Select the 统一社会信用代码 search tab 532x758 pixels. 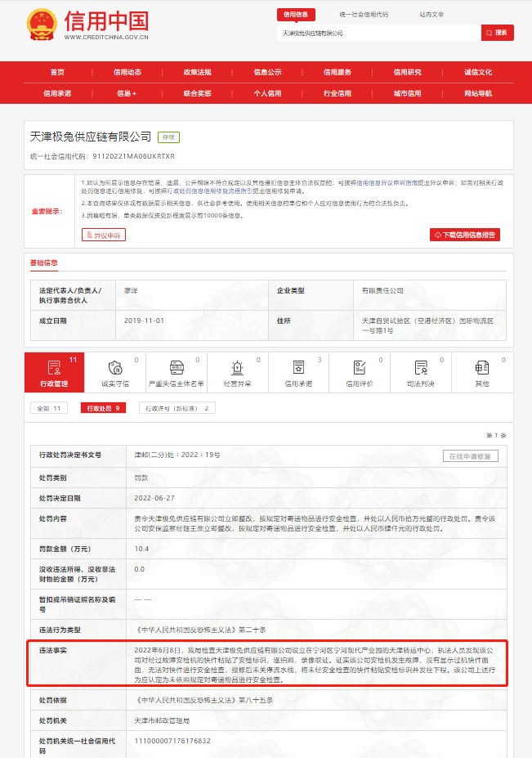[364, 15]
